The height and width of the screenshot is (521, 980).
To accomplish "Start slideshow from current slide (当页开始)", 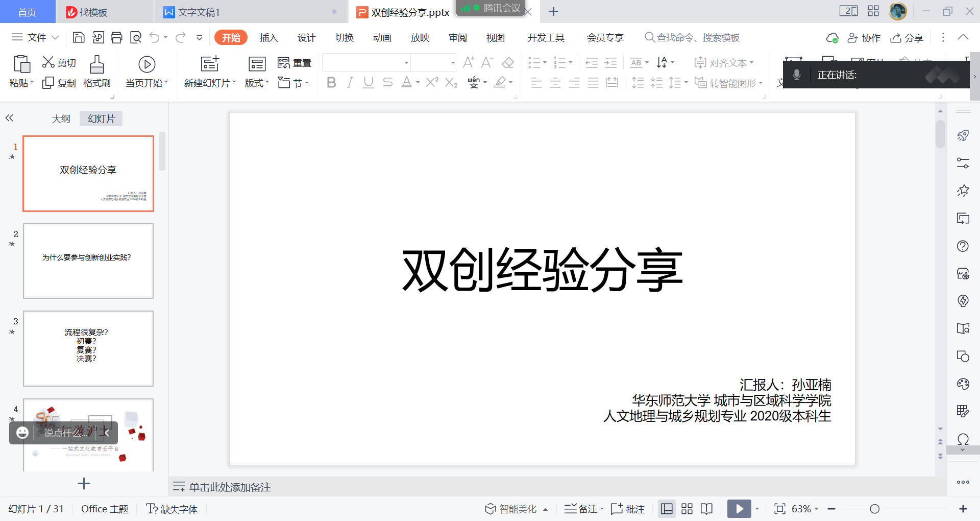I will point(146,65).
